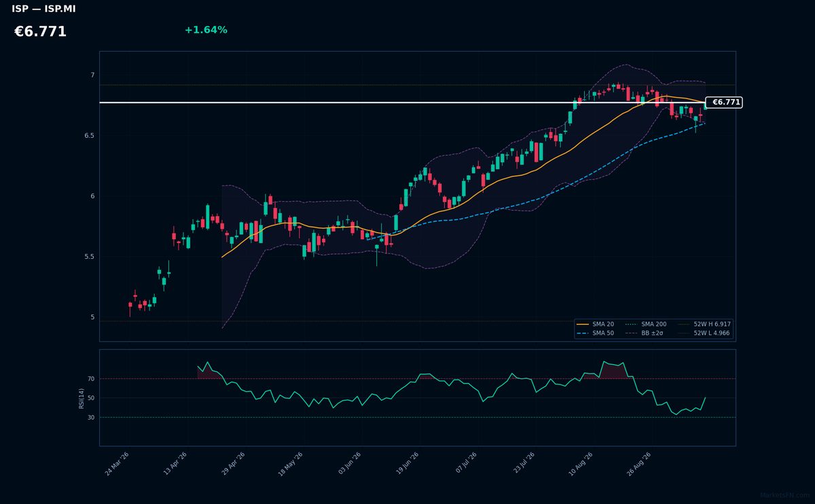Click the 18 May '26 date label
This screenshot has width=815, height=504.
coord(291,465)
